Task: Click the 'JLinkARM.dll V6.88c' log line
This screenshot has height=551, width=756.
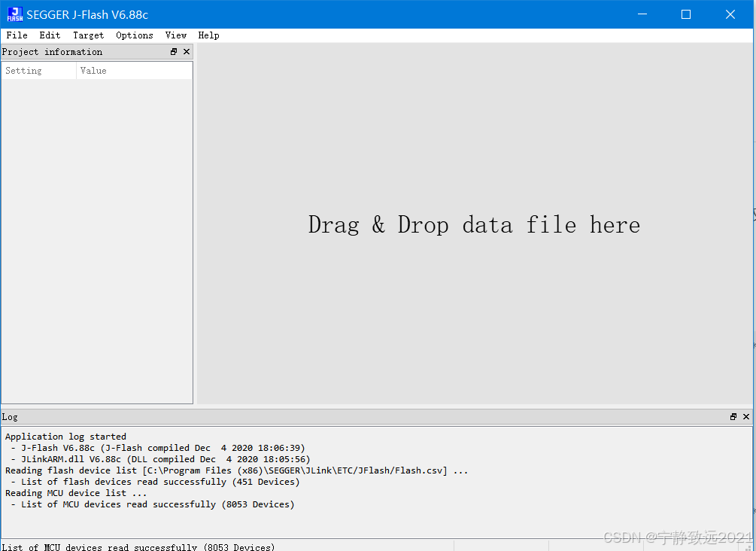Action: point(160,459)
